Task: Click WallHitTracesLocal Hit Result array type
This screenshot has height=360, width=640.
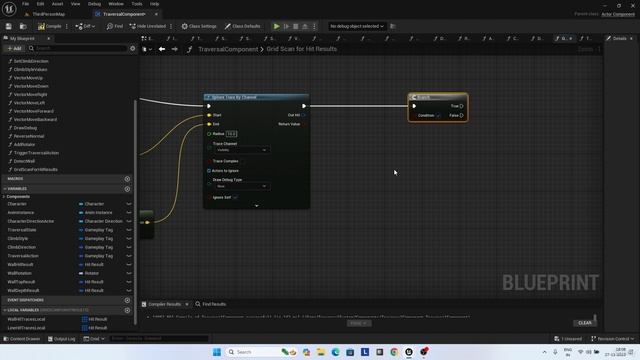Action: coord(95,319)
